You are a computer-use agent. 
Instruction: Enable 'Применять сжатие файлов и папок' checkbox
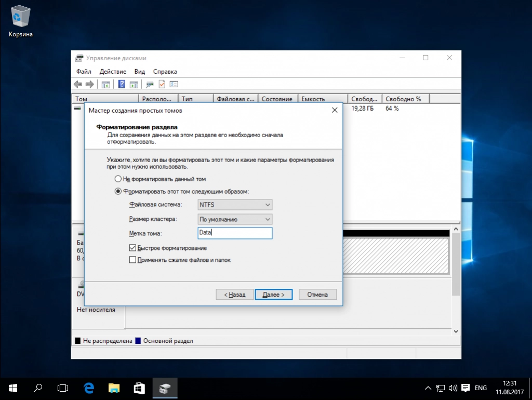(133, 260)
